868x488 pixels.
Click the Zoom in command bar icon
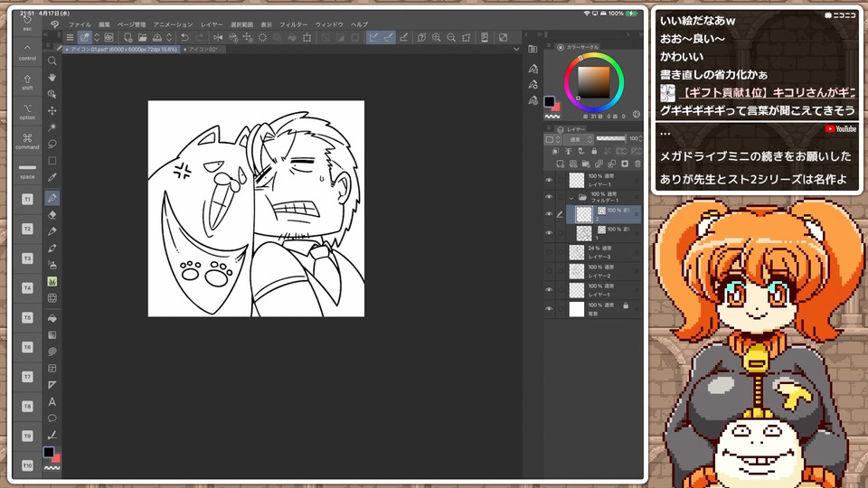(437, 37)
